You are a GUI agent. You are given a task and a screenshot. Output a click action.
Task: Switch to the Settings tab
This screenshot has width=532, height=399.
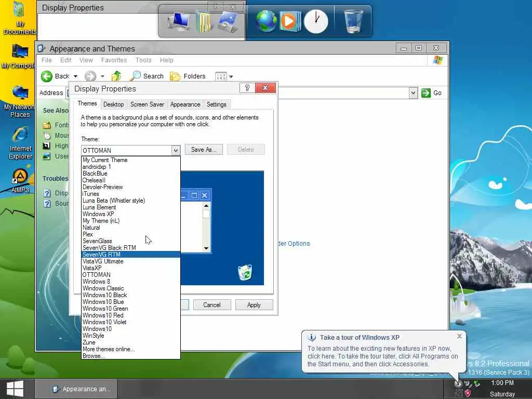(217, 104)
